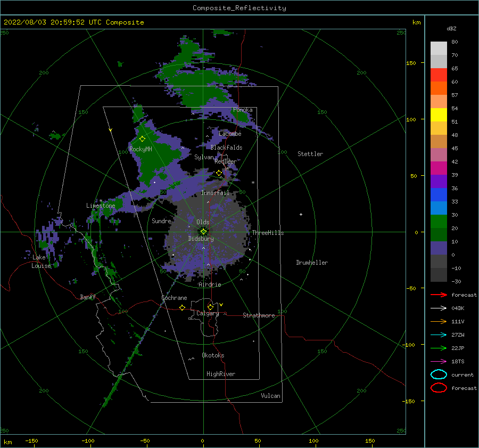Select the violet swatch in dBZ scale
The width and height of the screenshot is (479, 448).
point(439,181)
